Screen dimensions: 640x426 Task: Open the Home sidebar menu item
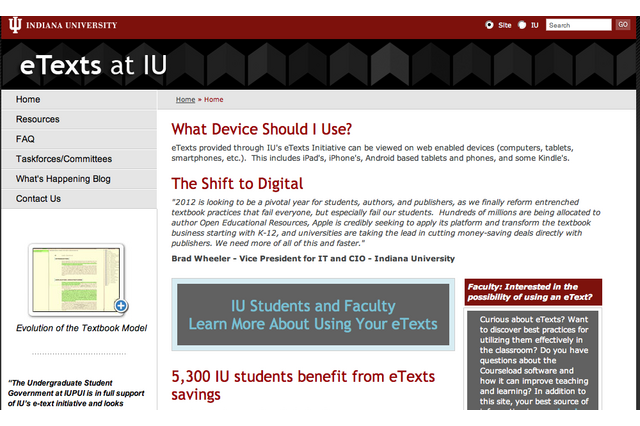click(28, 100)
